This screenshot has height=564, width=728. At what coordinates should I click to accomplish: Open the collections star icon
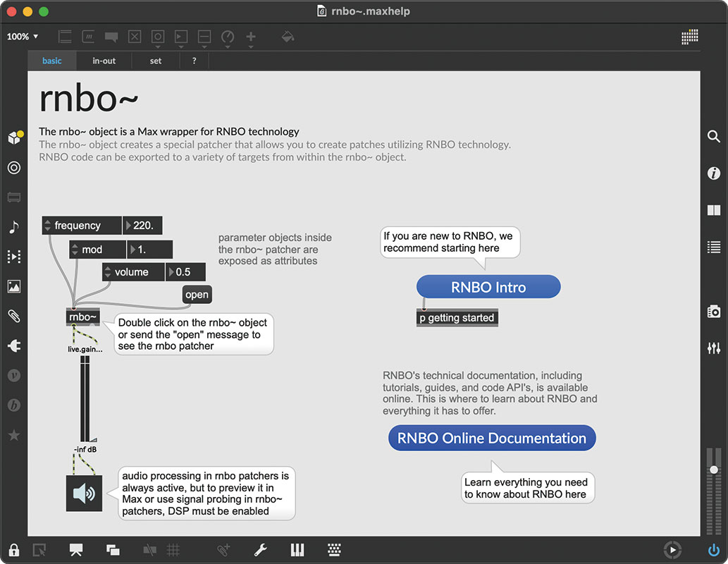tap(14, 435)
